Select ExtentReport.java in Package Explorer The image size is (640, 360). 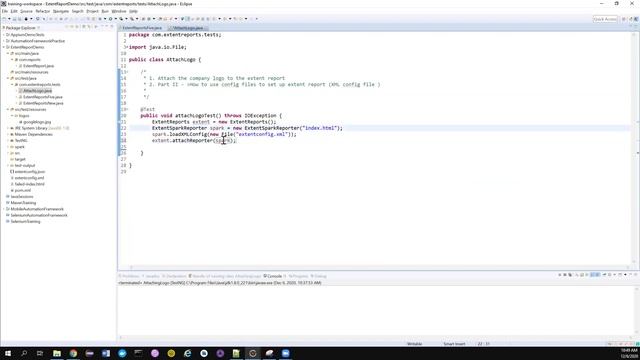click(x=38, y=66)
